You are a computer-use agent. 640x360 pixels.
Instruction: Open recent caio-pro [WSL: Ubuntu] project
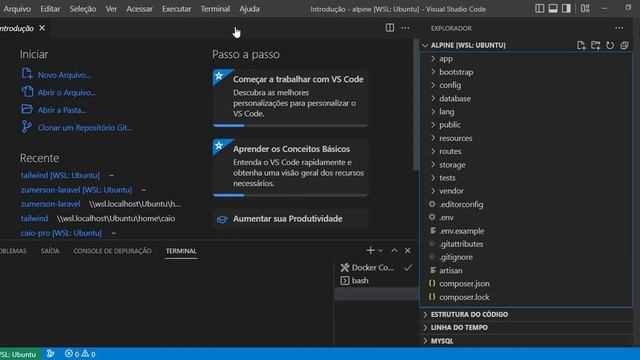pos(61,233)
